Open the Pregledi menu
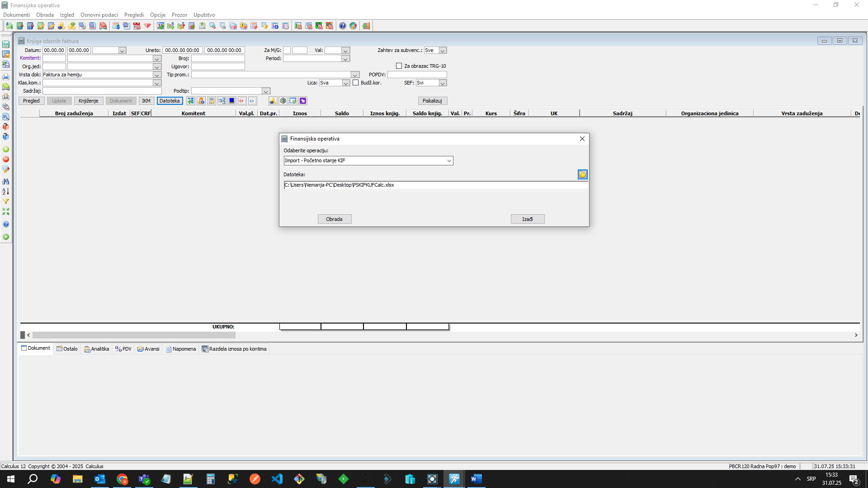This screenshot has height=488, width=868. 134,15
